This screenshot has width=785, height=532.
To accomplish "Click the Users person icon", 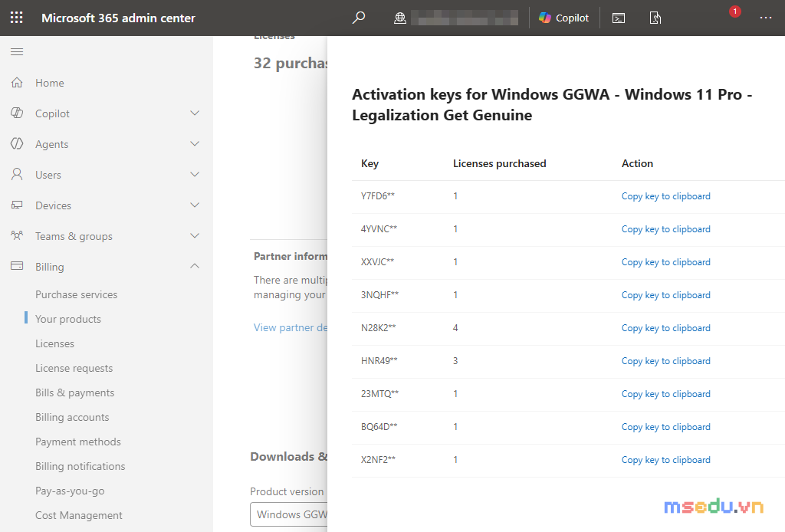I will click(17, 174).
